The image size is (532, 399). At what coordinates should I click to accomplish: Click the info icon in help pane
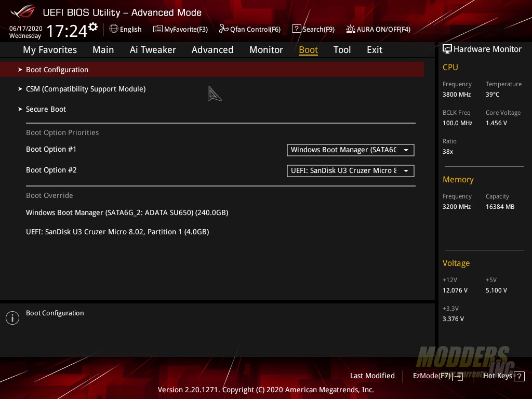(12, 318)
